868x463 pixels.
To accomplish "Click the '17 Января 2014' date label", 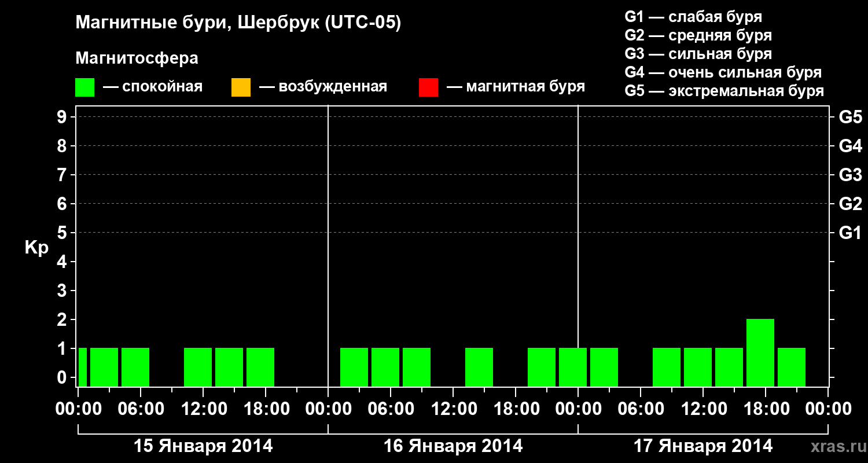I will pyautogui.click(x=703, y=446).
